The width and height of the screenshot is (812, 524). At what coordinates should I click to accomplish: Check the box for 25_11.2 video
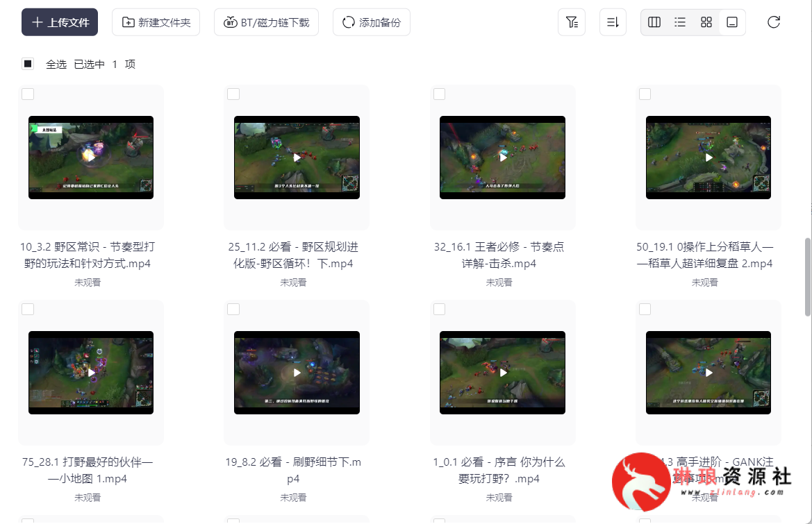pos(233,94)
